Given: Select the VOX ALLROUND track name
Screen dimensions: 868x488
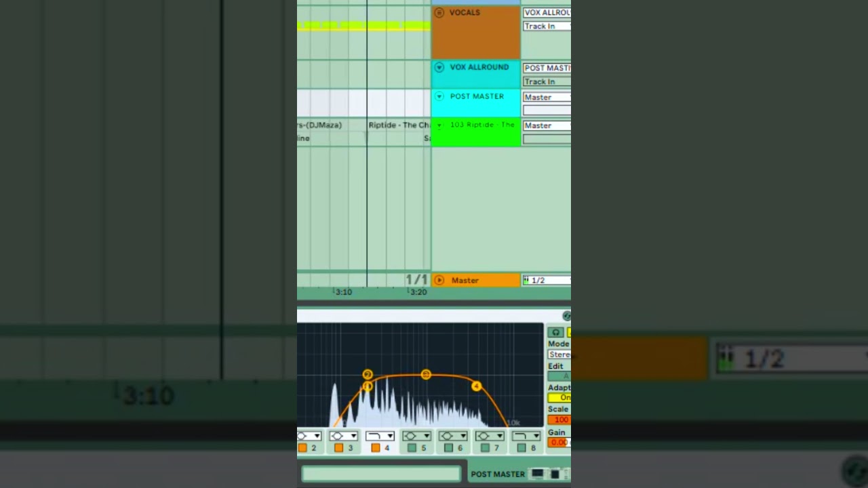Looking at the screenshot, I should click(x=479, y=67).
